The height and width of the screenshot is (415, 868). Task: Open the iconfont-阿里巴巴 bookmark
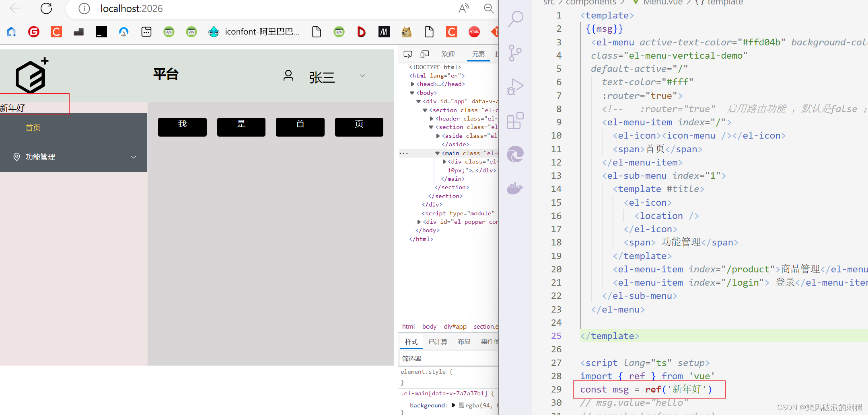253,32
